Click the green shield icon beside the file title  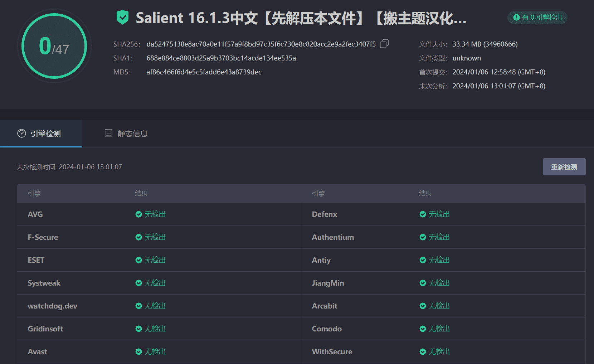tap(122, 18)
